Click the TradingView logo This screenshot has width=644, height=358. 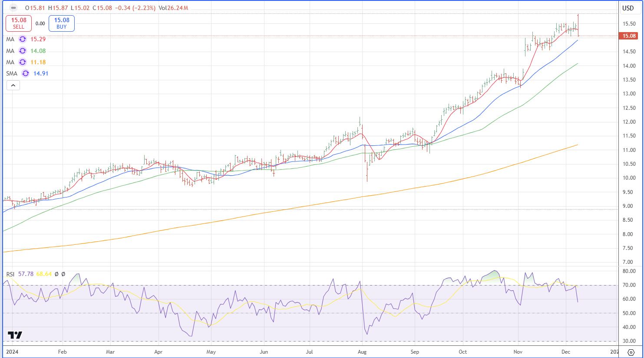pyautogui.click(x=15, y=335)
